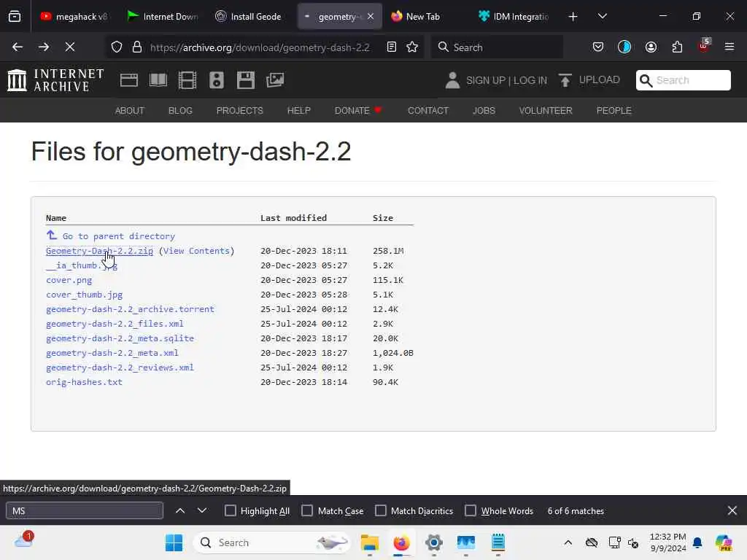The height and width of the screenshot is (560, 747).
Task: Enable the Match Case checkbox
Action: click(307, 510)
